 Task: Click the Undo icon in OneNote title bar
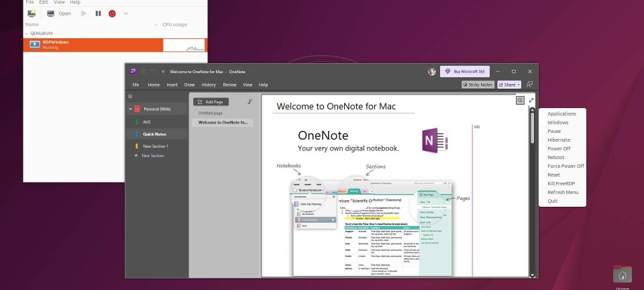pos(153,71)
